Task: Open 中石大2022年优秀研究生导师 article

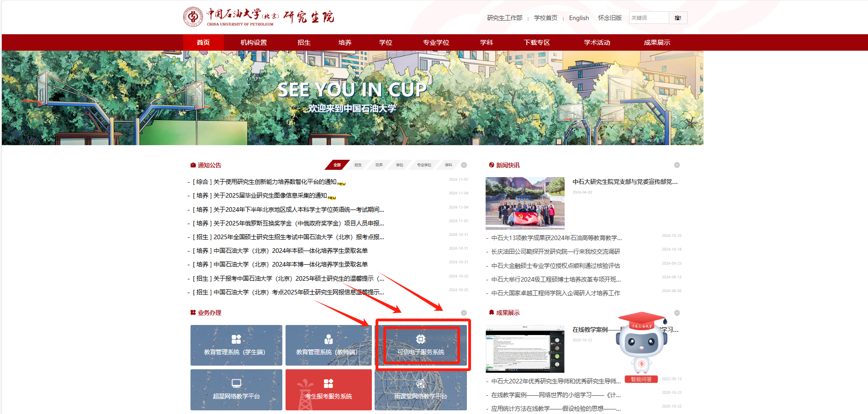Action: pyautogui.click(x=556, y=381)
